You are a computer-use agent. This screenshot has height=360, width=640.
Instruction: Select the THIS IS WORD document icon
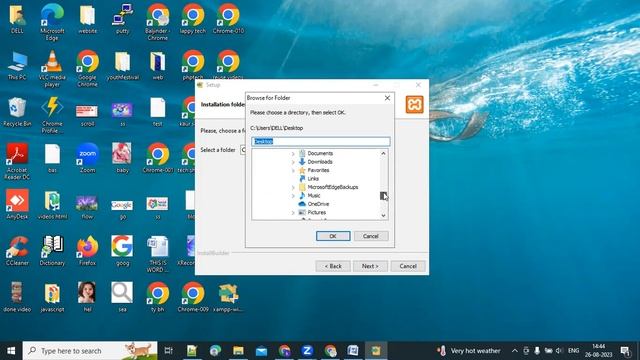(158, 254)
